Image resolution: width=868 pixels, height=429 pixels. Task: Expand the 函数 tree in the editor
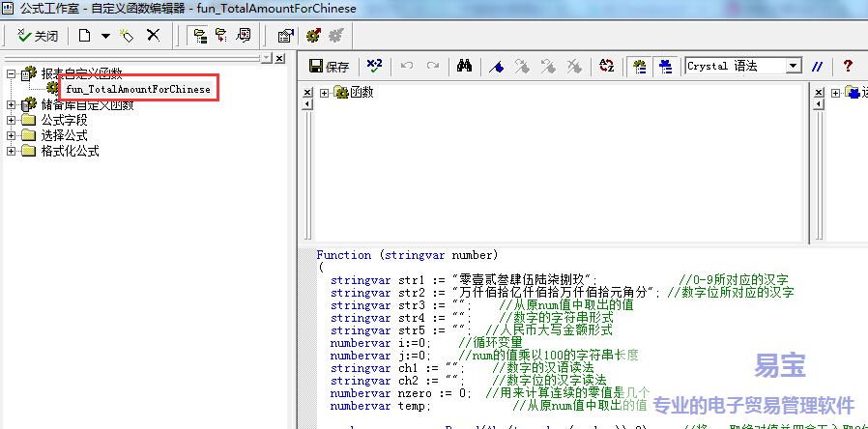(324, 93)
